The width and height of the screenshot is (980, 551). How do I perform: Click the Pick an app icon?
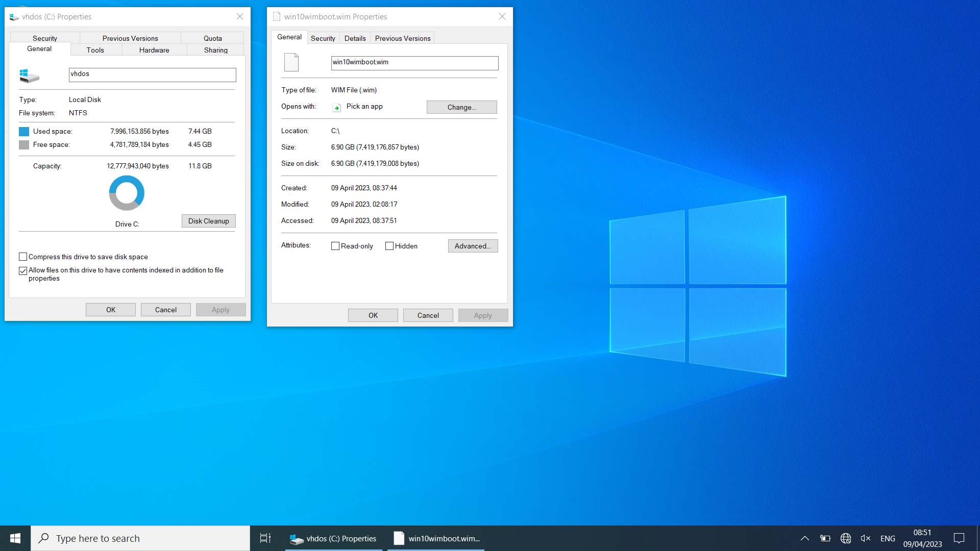(x=337, y=107)
